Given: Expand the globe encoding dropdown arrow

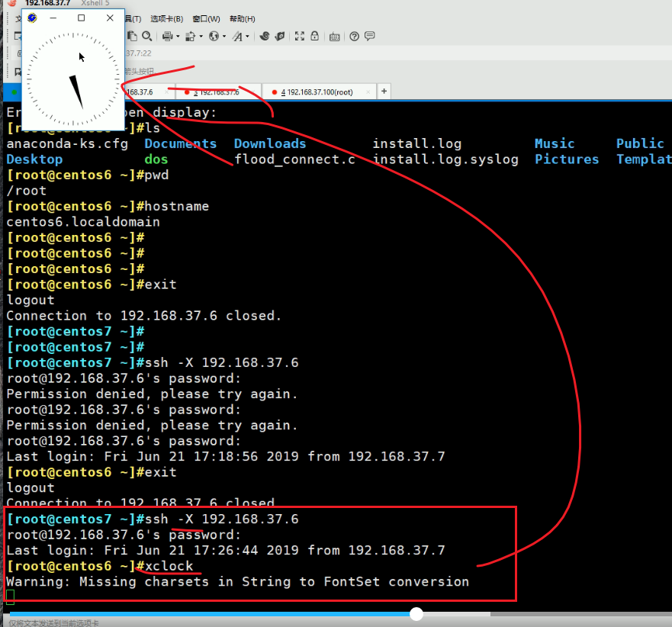Looking at the screenshot, I should (x=223, y=37).
